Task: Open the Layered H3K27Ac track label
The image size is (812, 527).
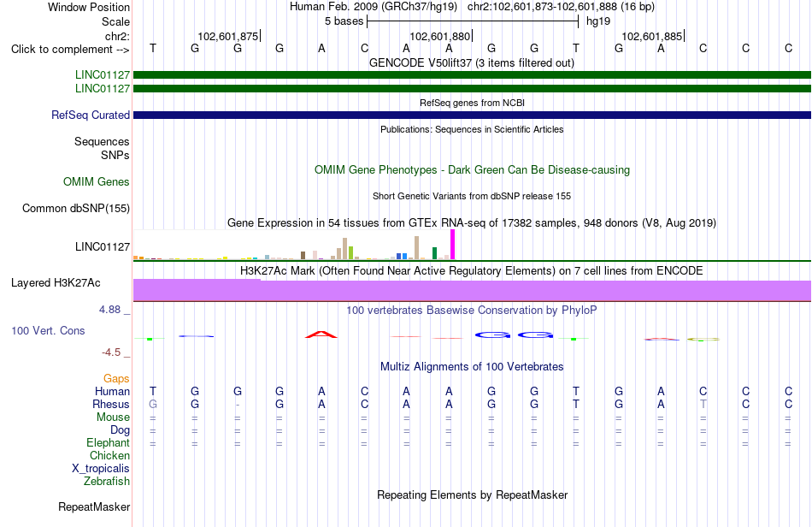Action: pyautogui.click(x=56, y=283)
